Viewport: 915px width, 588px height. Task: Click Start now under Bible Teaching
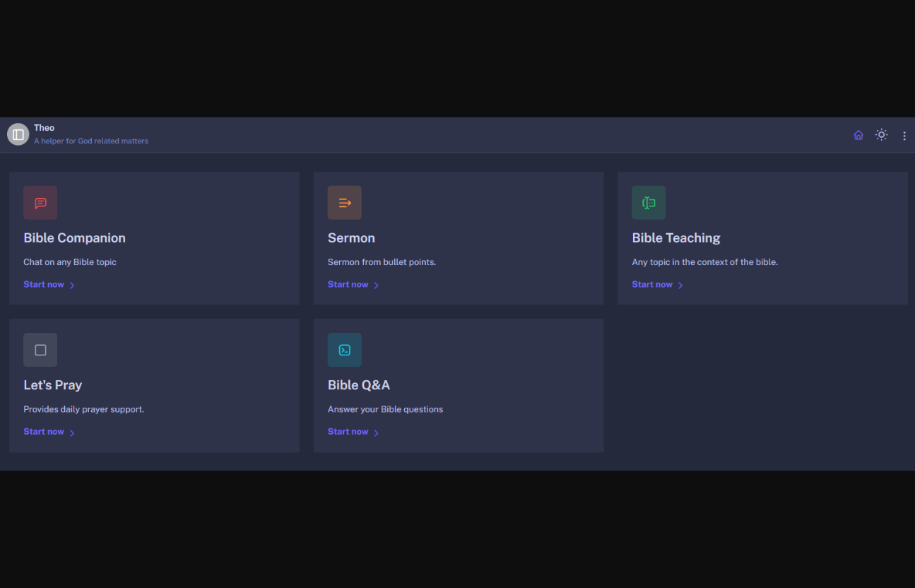pos(652,285)
